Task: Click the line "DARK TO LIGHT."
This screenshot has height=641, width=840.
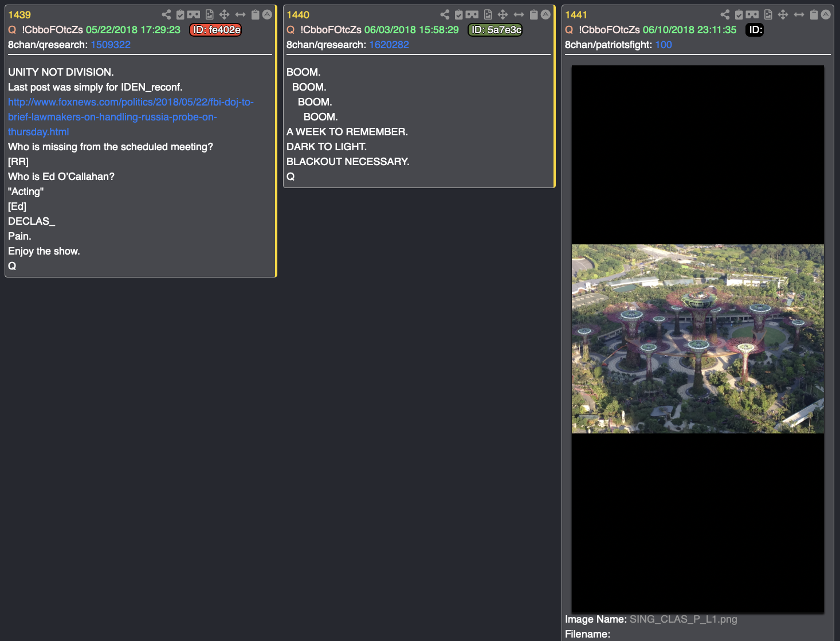Action: coord(327,147)
